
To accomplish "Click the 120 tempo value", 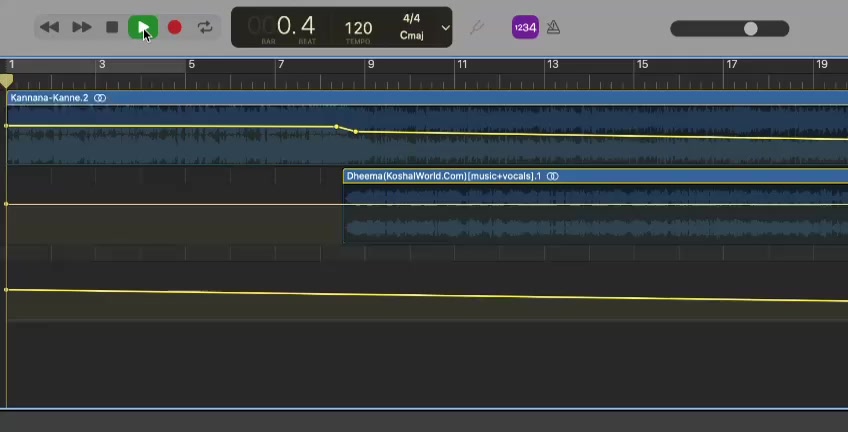I will pos(358,28).
